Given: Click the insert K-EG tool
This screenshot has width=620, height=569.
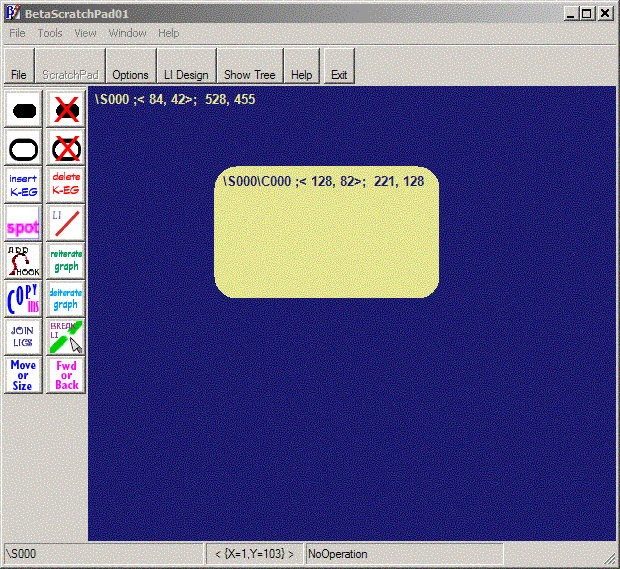Looking at the screenshot, I should [23, 185].
